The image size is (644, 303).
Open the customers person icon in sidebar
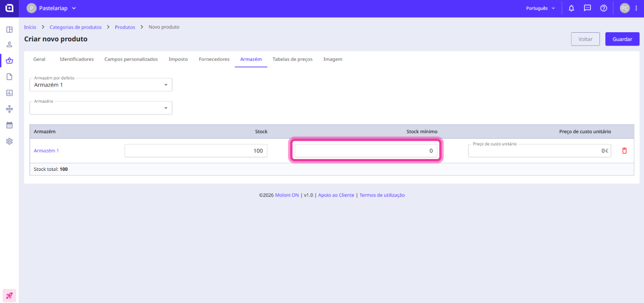tap(9, 45)
